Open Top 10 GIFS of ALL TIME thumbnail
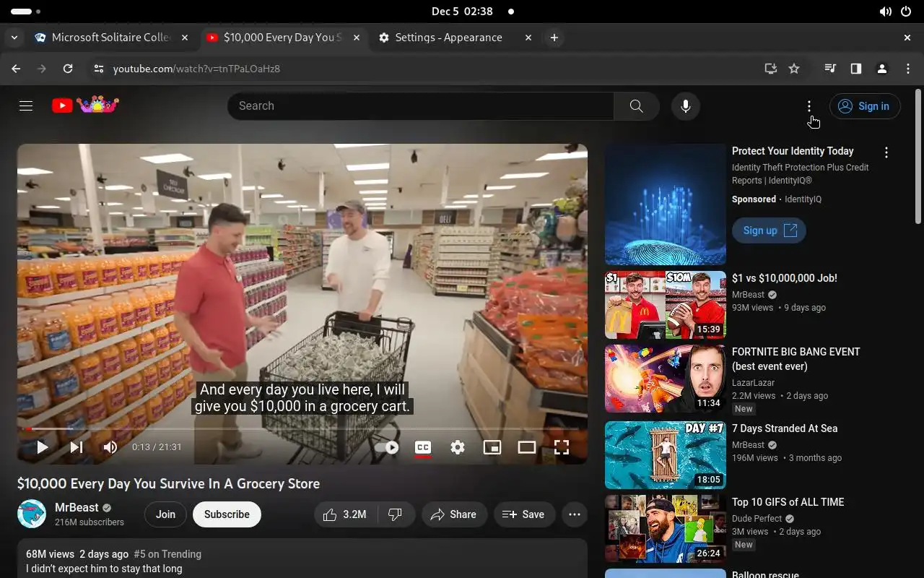Image resolution: width=924 pixels, height=578 pixels. click(666, 529)
